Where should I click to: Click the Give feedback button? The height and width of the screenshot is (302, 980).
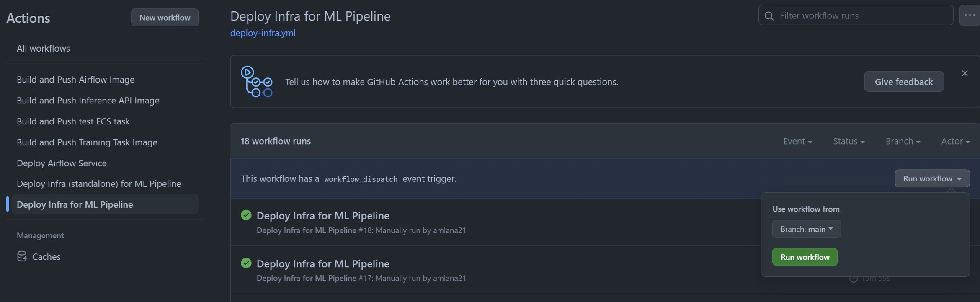click(904, 82)
